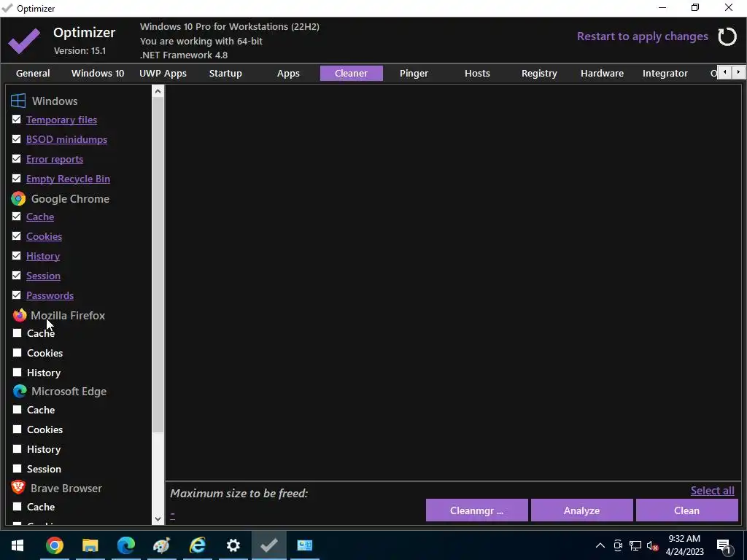Image resolution: width=747 pixels, height=560 pixels.
Task: Click the Chrome Session link
Action: click(43, 276)
